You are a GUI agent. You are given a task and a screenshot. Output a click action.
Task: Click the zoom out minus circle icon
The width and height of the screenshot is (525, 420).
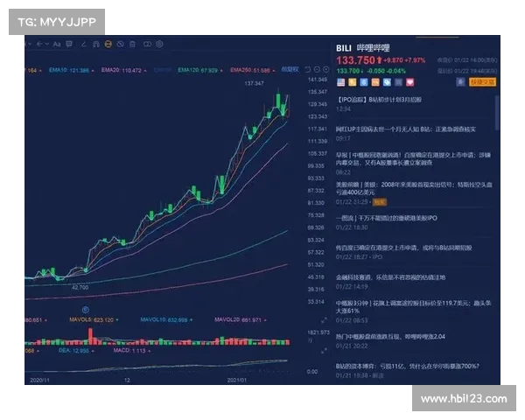pyautogui.click(x=317, y=70)
